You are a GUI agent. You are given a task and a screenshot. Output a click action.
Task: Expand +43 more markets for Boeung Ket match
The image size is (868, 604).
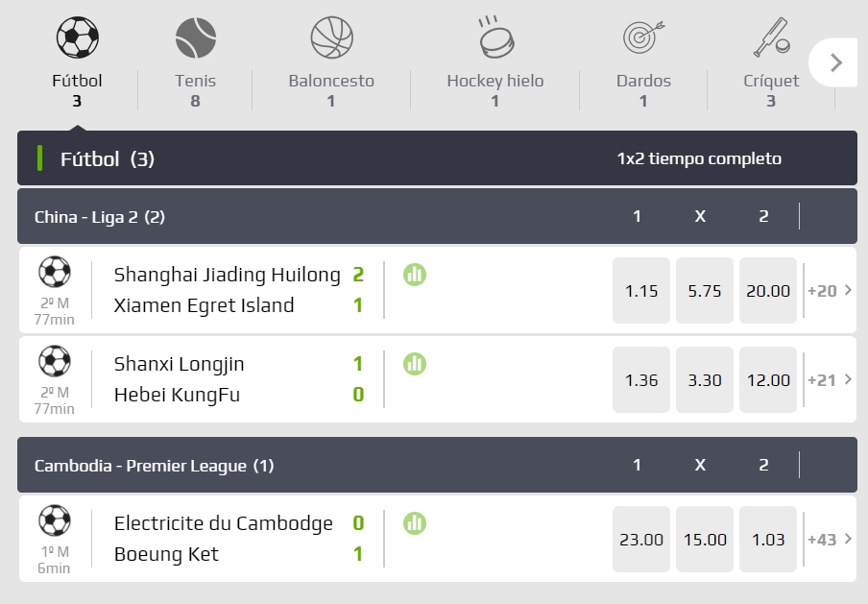(830, 540)
